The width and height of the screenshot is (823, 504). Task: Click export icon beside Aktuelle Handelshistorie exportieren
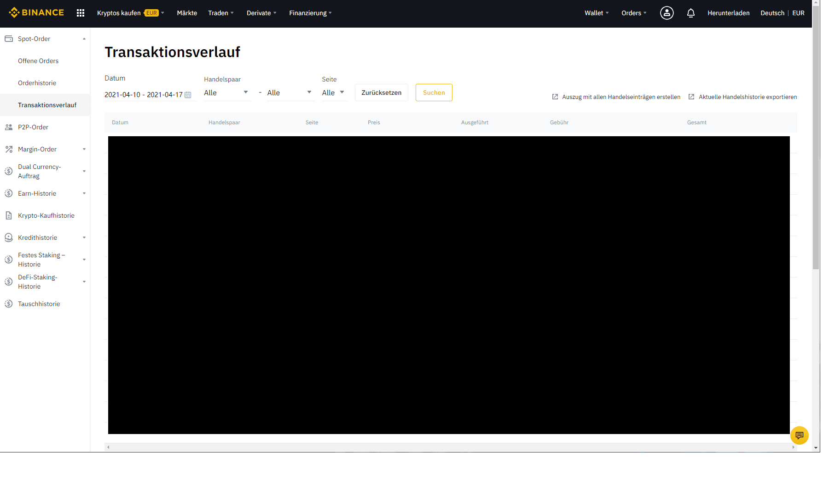[691, 97]
